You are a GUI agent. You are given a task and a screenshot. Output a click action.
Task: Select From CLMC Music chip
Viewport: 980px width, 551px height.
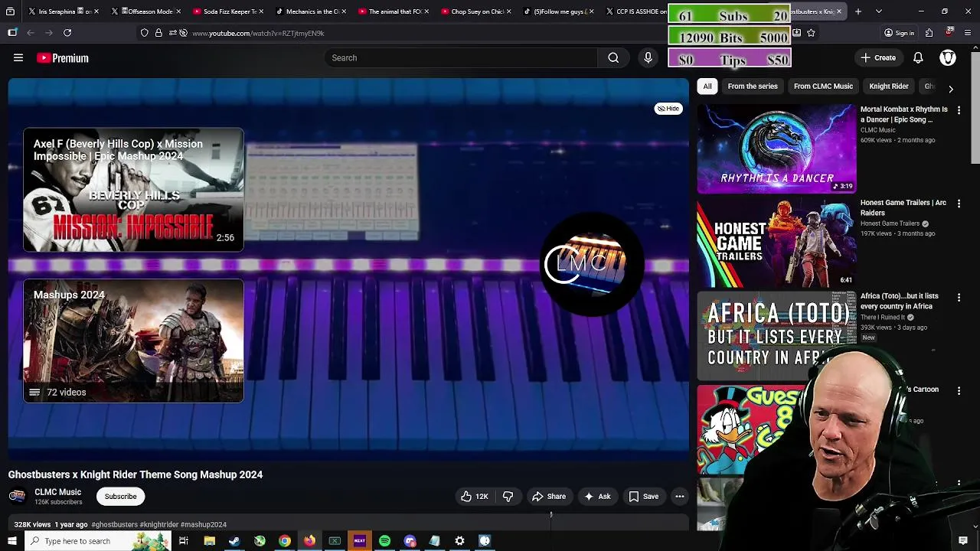823,86
